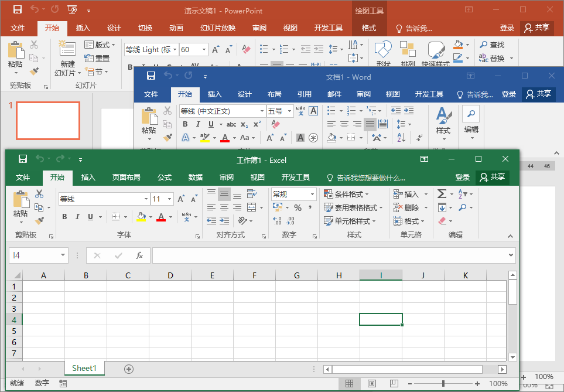Viewport: 564px width, 392px height.
Task: Adjust the Excel zoom slider
Action: 443,384
